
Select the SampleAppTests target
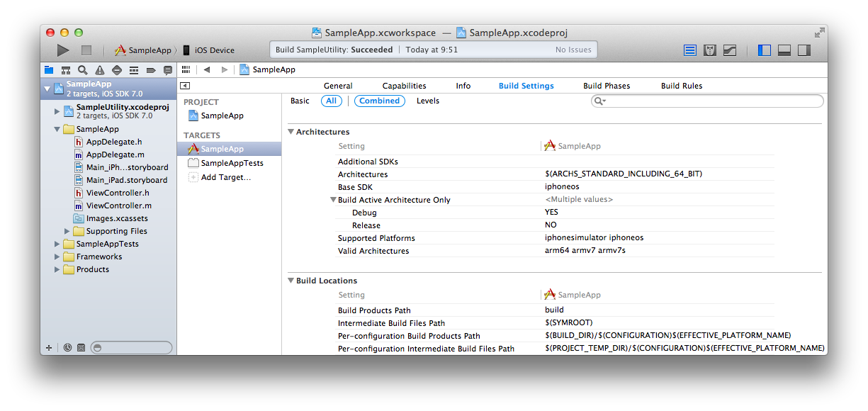point(232,163)
